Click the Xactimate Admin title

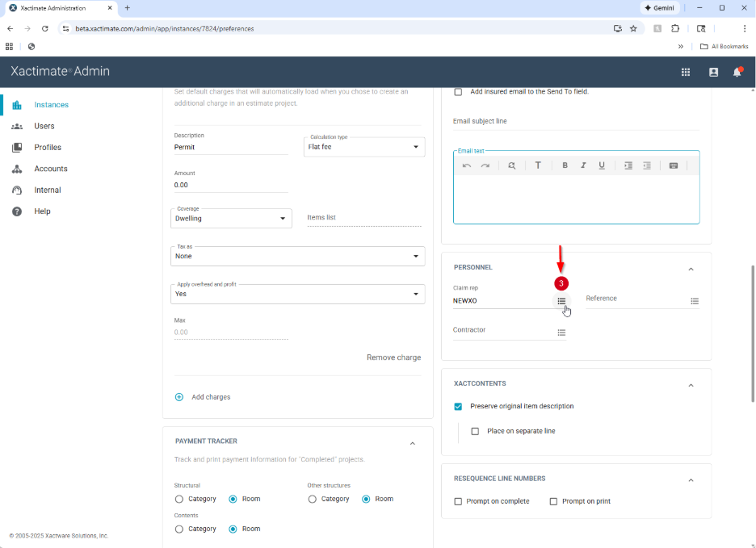[x=60, y=71]
